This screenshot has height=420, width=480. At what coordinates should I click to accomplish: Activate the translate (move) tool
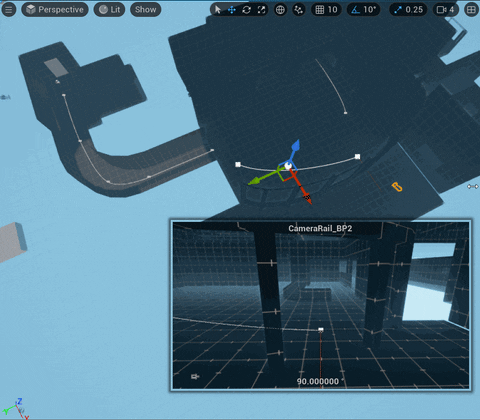coord(232,10)
